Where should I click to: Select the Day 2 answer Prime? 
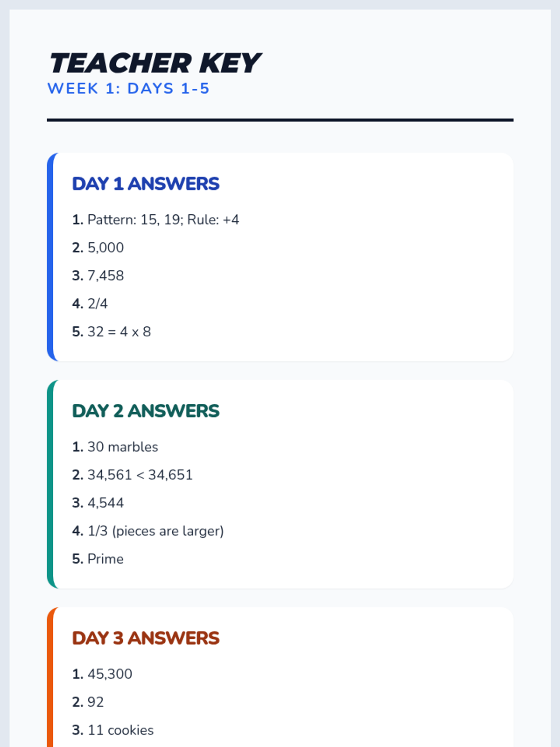(x=105, y=559)
